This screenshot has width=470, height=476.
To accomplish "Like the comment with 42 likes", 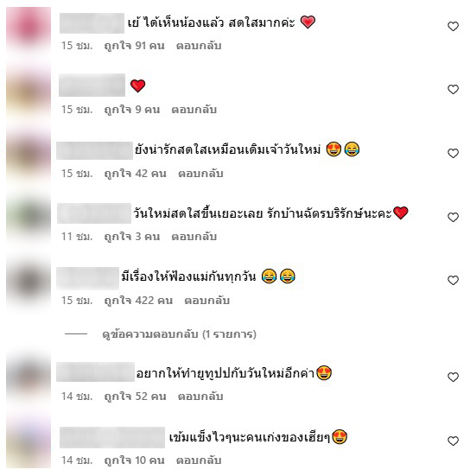I will [x=453, y=153].
